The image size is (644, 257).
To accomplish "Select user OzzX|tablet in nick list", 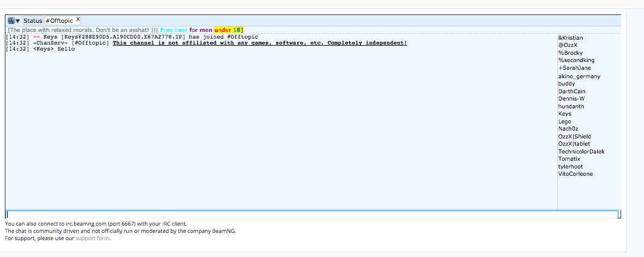I will tap(574, 144).
